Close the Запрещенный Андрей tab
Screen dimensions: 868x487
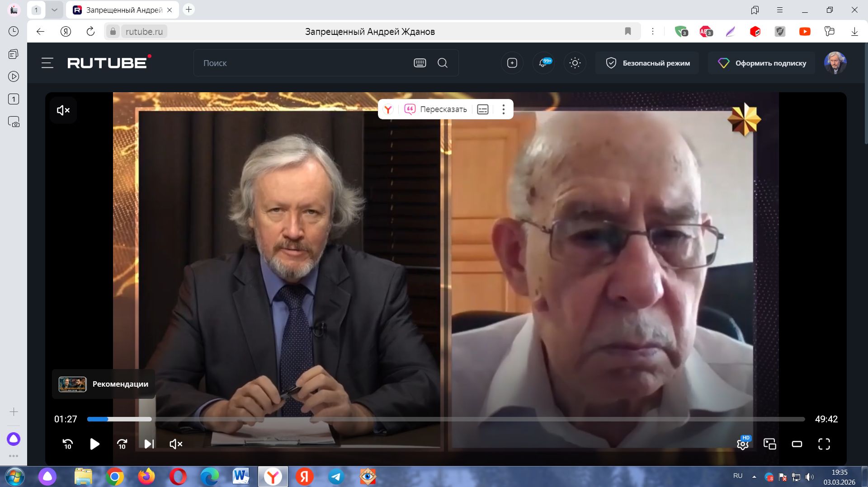[170, 10]
